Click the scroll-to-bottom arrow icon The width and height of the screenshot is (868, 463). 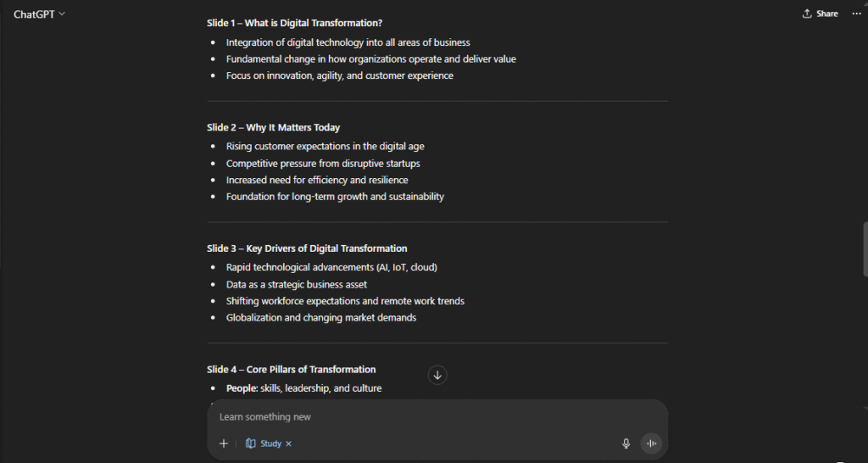pos(437,375)
